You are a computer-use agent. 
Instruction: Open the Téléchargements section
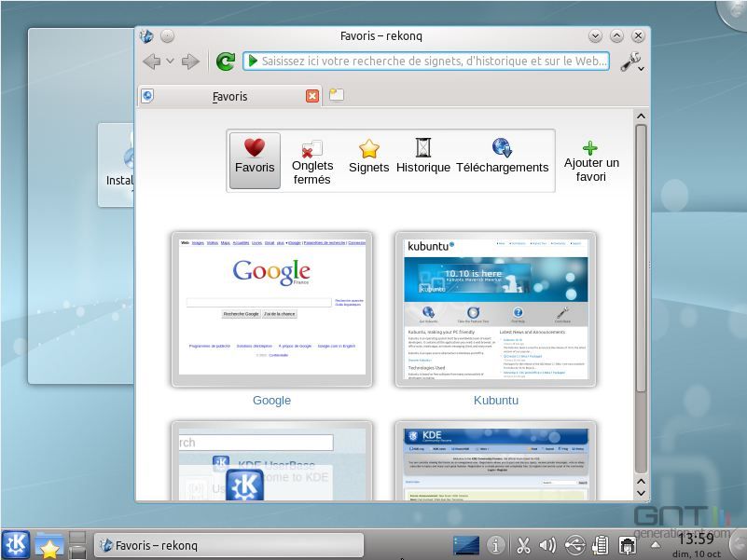coord(502,157)
